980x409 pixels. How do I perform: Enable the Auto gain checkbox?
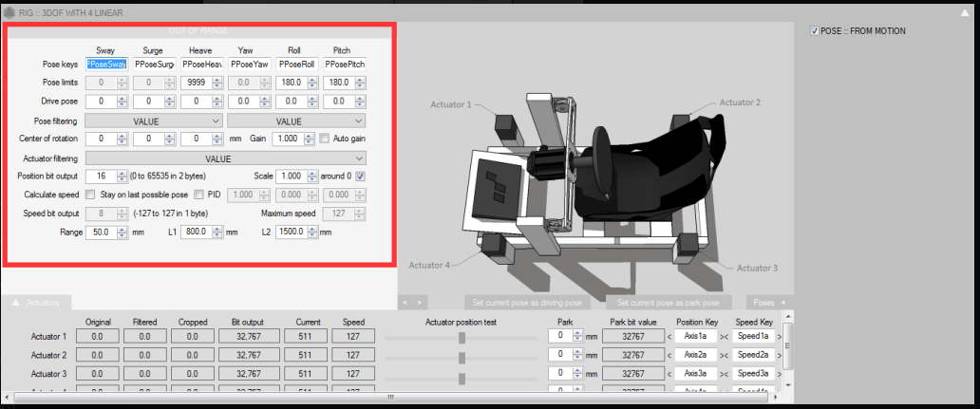coord(325,139)
